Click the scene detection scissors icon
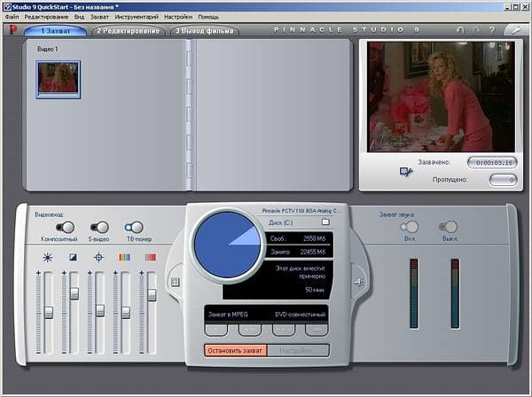The width and height of the screenshot is (532, 397). click(406, 172)
